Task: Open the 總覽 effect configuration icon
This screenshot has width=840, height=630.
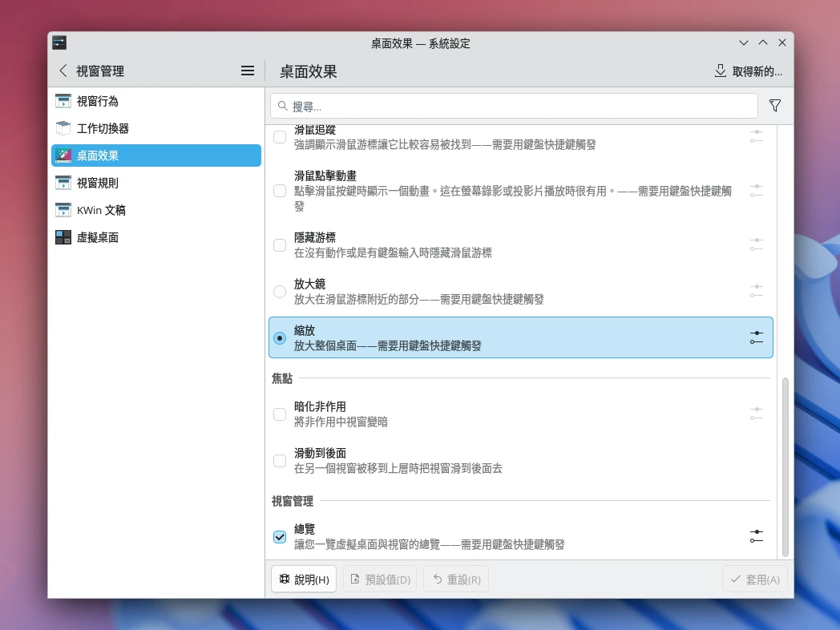Action: pyautogui.click(x=756, y=536)
